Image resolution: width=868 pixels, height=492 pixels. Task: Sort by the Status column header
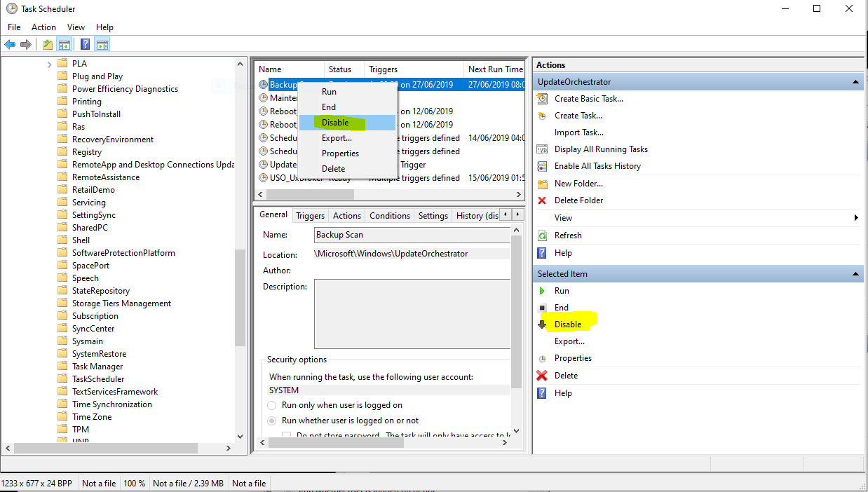click(344, 69)
